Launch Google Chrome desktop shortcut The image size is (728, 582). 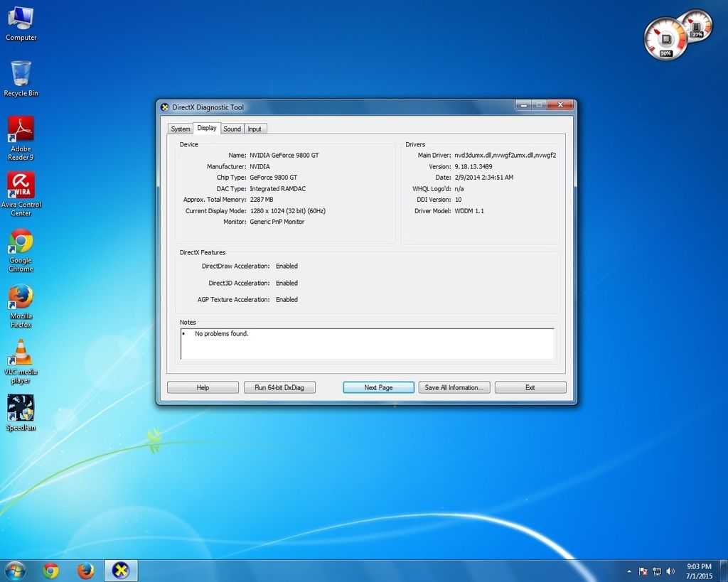point(21,249)
